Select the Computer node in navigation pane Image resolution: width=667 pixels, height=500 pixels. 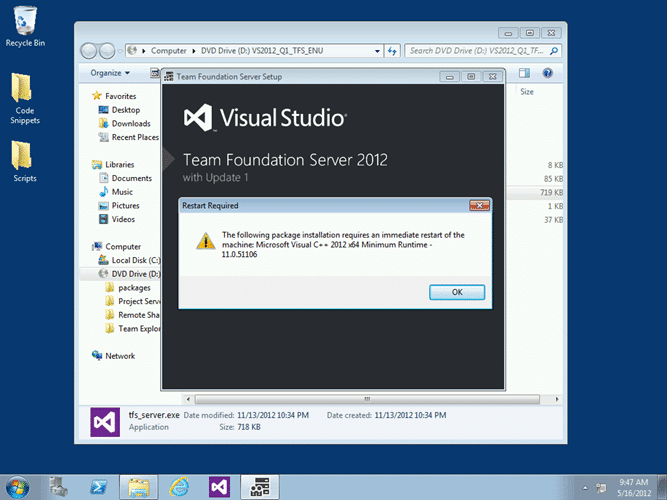[x=123, y=246]
